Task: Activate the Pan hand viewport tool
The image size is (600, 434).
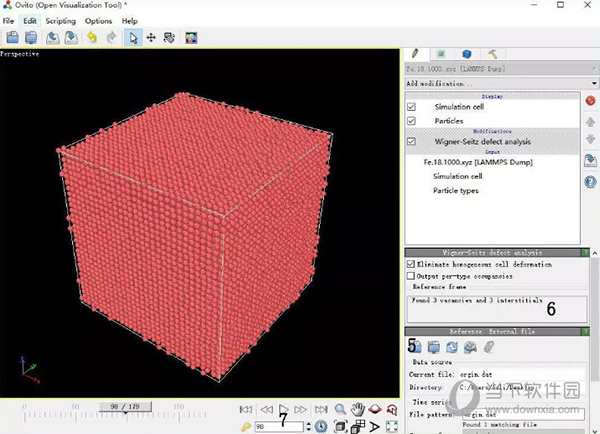Action: click(x=358, y=410)
